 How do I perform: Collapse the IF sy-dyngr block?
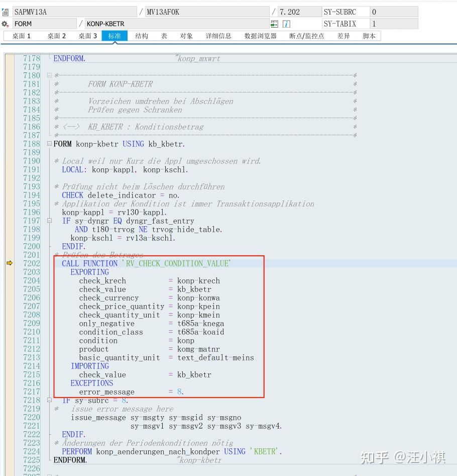coord(48,220)
